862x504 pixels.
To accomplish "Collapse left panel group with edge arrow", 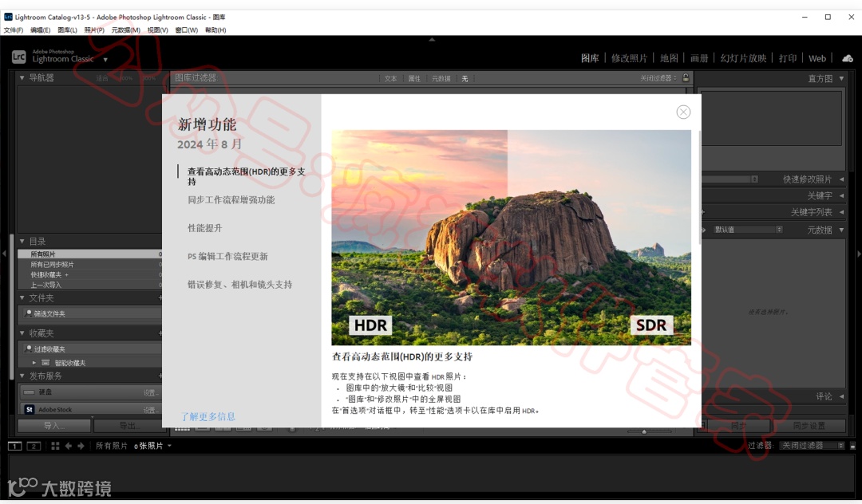I will (x=4, y=254).
